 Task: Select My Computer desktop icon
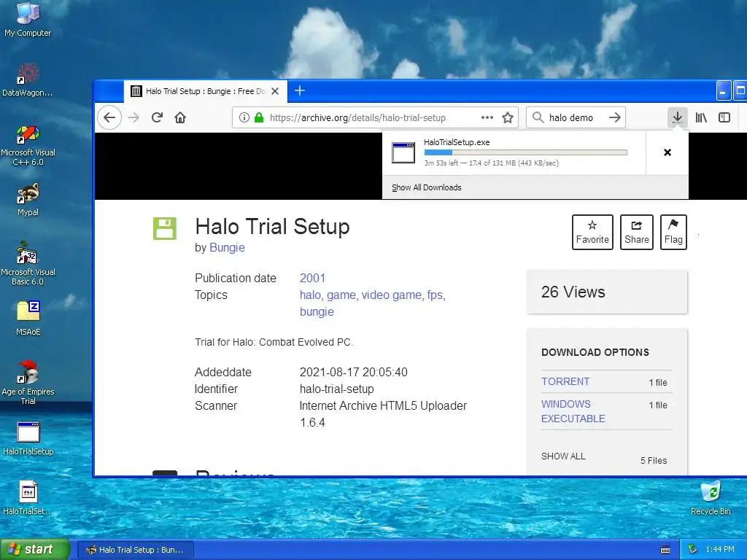[x=28, y=20]
